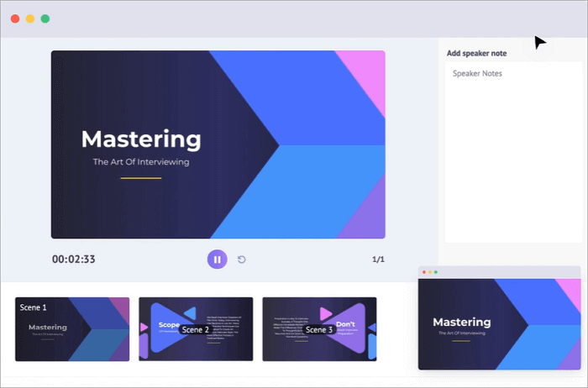
Task: Maximize main window using green button
Action: [x=45, y=18]
